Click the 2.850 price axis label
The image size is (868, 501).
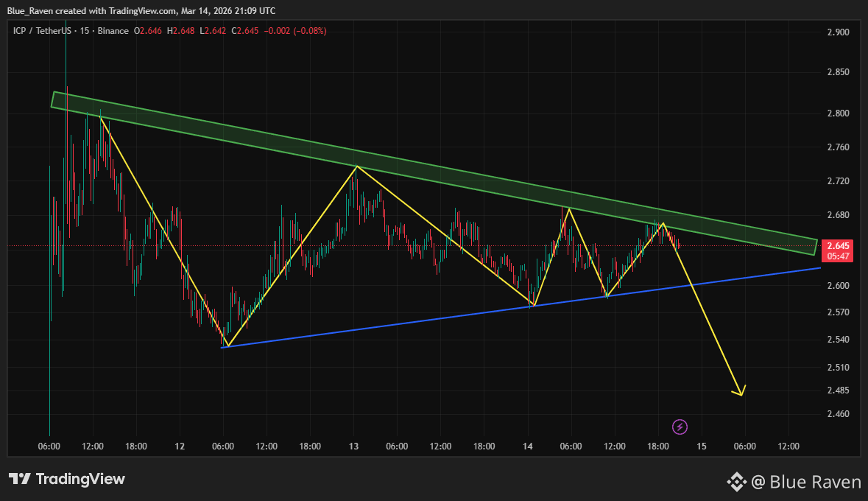coord(838,72)
